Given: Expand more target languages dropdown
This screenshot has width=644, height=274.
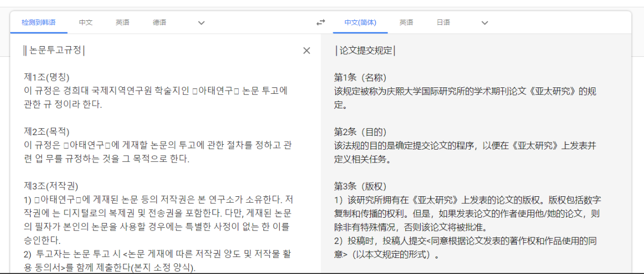Looking at the screenshot, I should tap(485, 23).
